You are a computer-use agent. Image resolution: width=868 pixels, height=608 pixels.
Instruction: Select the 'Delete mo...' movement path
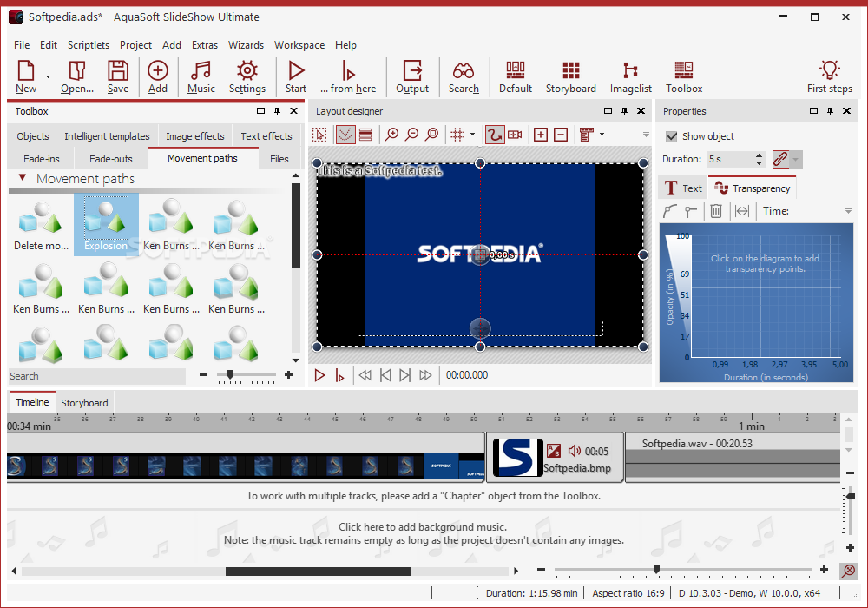(41, 225)
